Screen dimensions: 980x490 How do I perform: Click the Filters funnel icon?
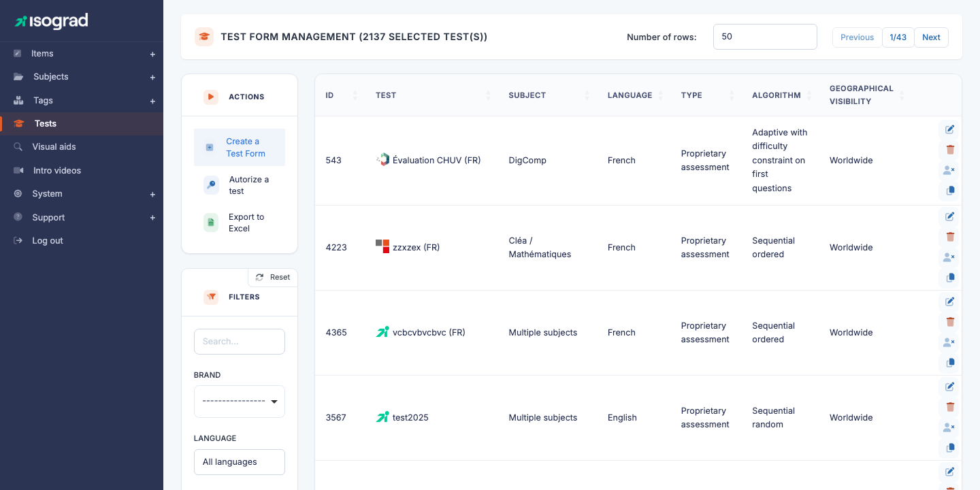(211, 297)
